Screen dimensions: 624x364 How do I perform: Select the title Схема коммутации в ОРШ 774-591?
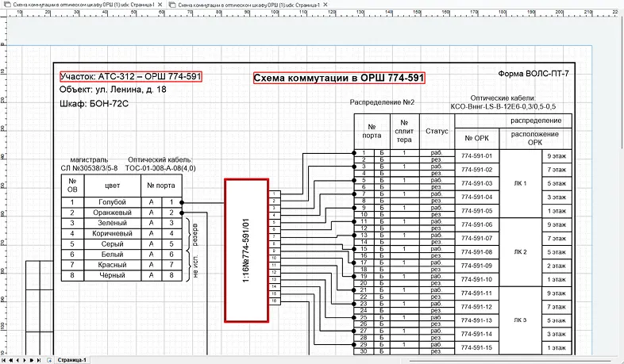(339, 79)
